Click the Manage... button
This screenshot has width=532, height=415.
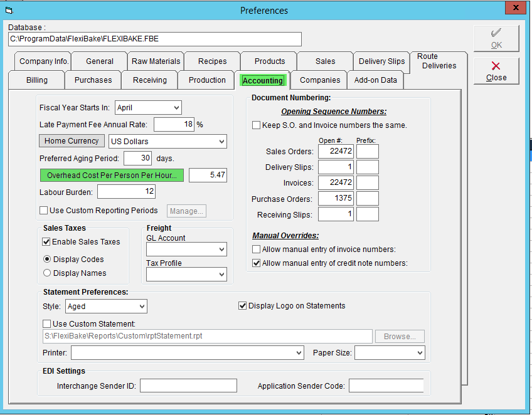coord(186,211)
